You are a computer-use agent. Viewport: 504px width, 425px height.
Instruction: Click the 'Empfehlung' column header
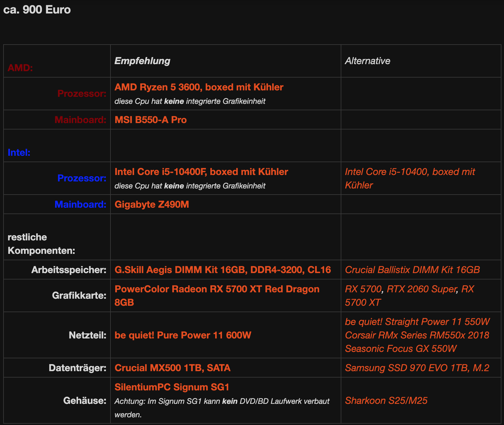tap(142, 61)
